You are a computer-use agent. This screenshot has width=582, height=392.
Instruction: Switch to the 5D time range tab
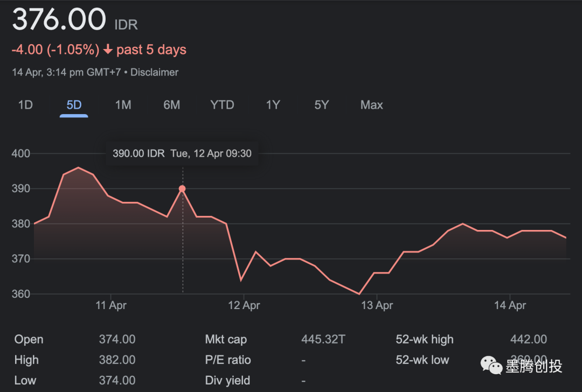pos(74,105)
